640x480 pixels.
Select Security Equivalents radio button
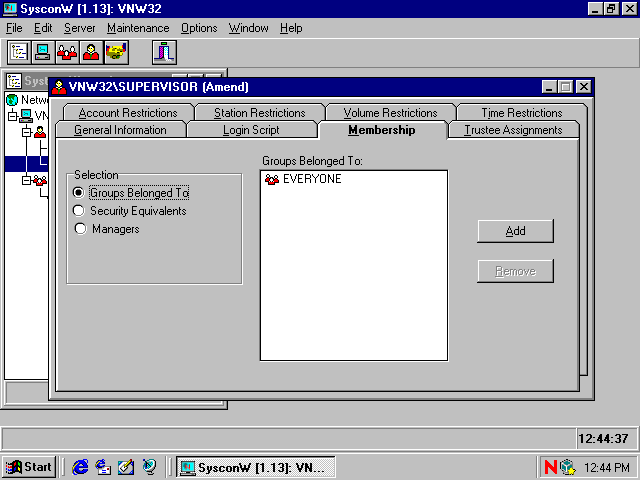click(78, 211)
